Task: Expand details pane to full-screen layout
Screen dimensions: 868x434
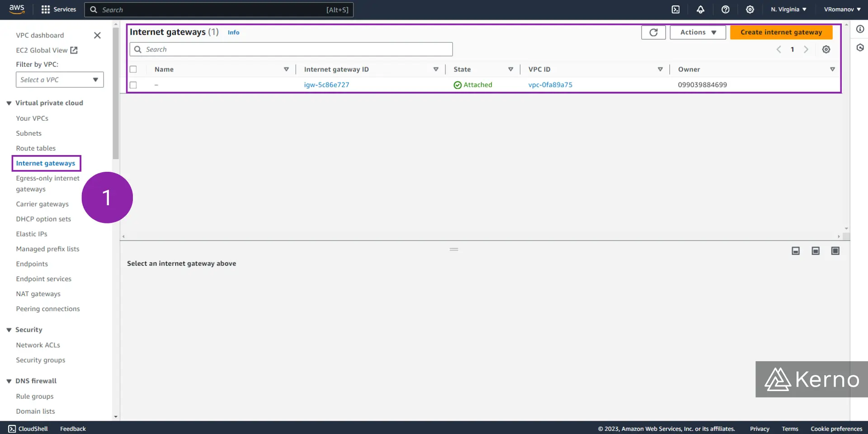Action: pyautogui.click(x=835, y=250)
